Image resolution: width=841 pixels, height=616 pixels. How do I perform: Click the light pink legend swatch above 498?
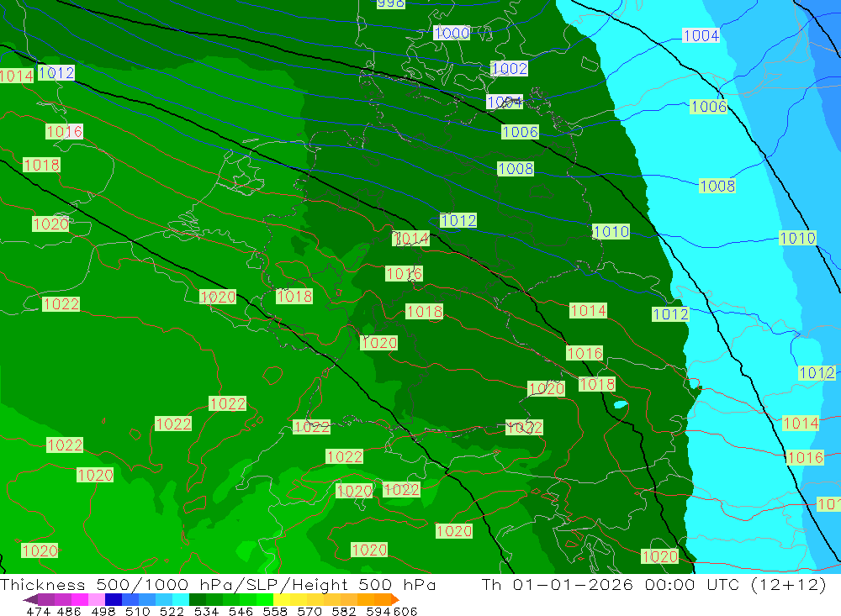(97, 600)
